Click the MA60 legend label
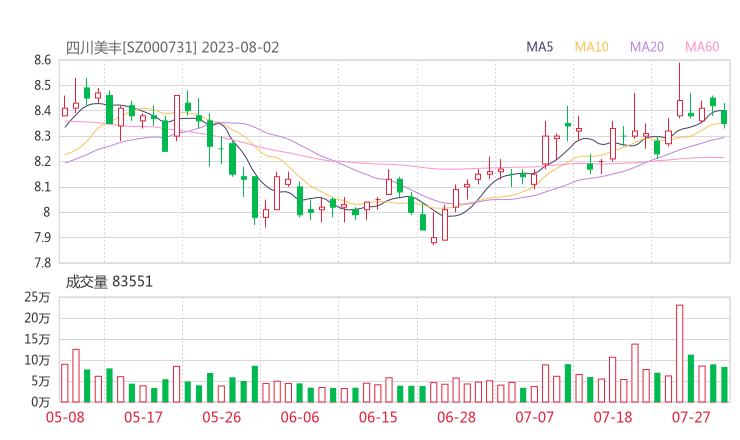 click(x=702, y=47)
